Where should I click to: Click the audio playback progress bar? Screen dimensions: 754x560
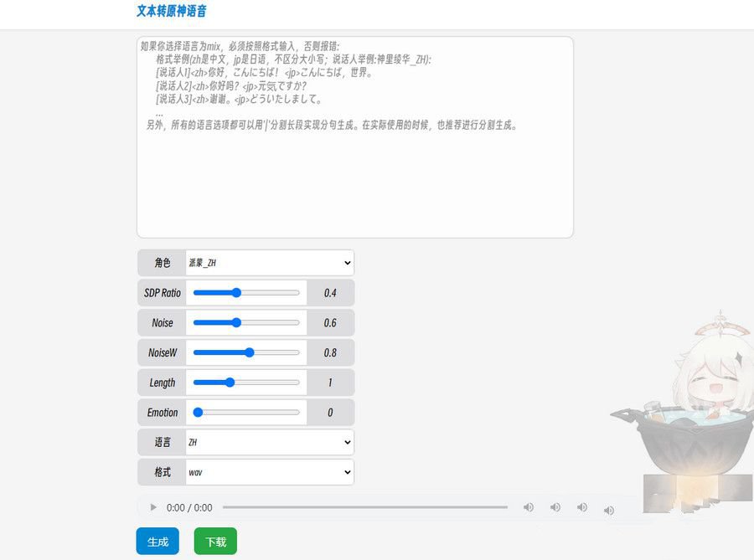click(x=369, y=507)
